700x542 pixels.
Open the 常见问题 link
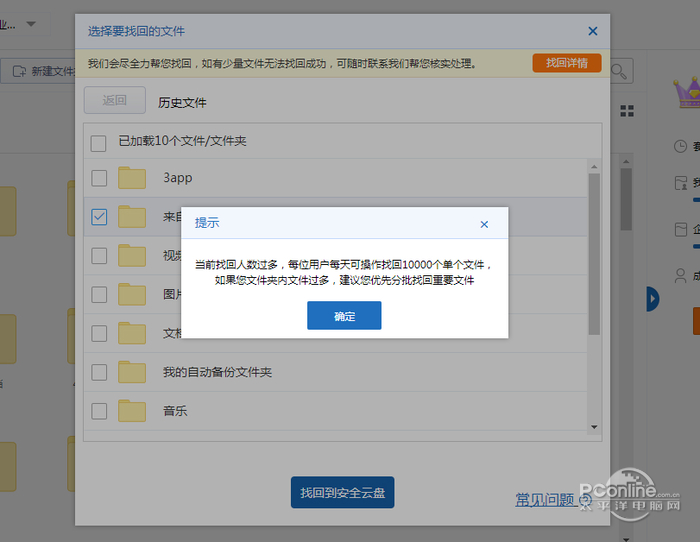(544, 499)
